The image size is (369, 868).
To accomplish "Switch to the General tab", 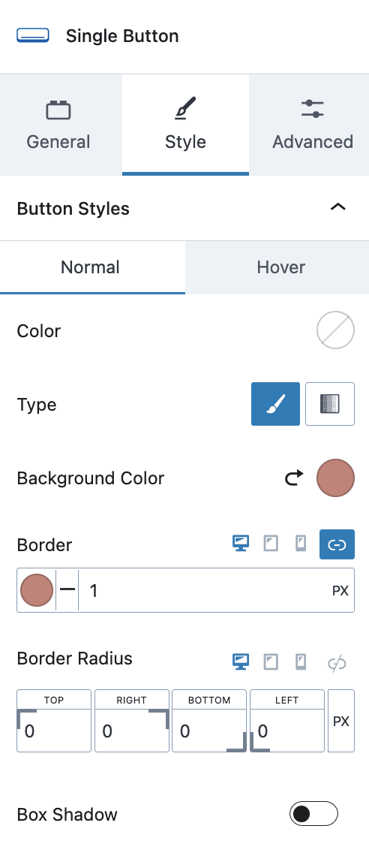I will (x=58, y=125).
